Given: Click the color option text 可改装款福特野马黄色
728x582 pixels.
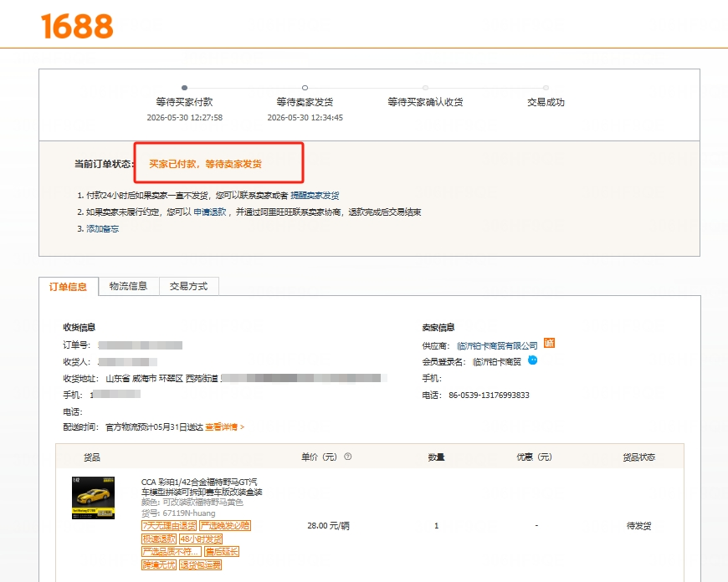Looking at the screenshot, I should click(x=203, y=503).
